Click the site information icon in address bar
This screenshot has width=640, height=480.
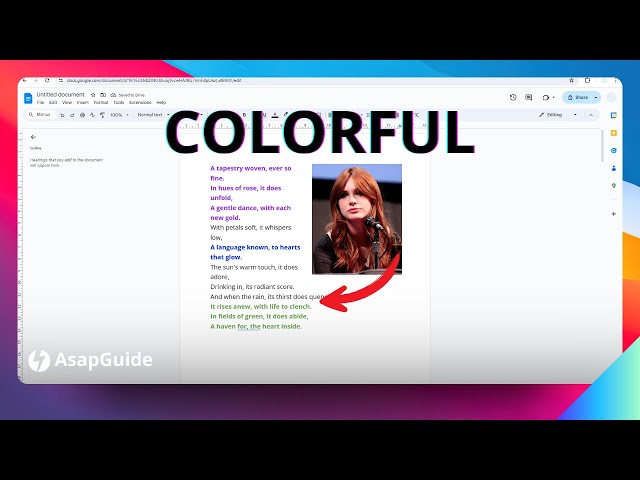click(x=61, y=81)
